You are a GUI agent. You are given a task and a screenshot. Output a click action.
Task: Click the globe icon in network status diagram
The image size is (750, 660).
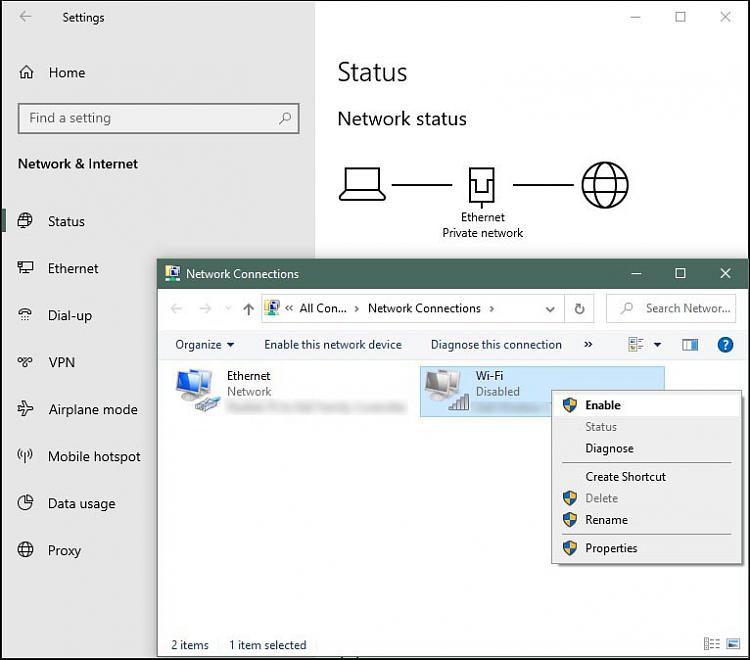[x=605, y=185]
